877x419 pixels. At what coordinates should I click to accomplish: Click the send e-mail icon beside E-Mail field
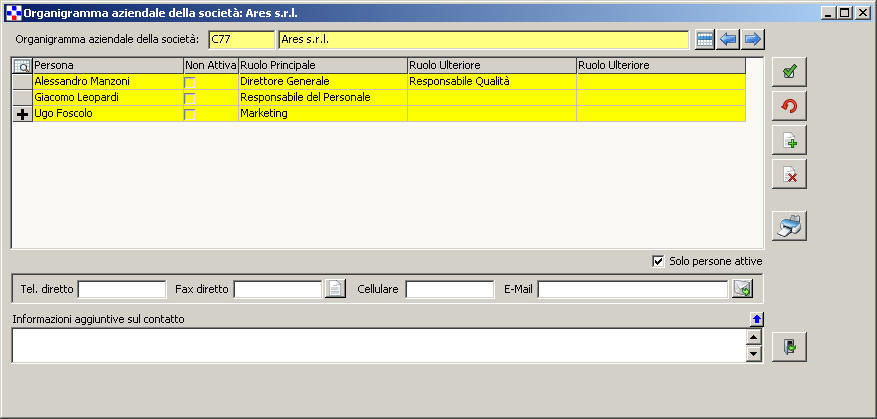742,289
